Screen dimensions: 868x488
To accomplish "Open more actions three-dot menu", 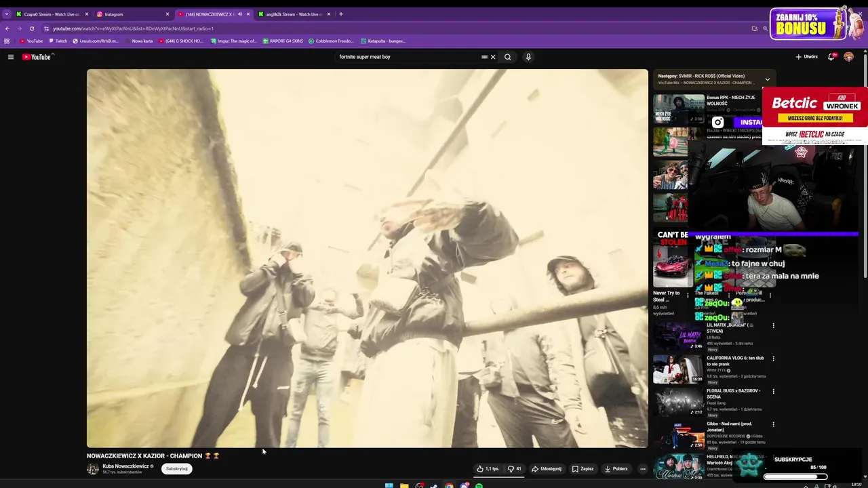I will [643, 468].
